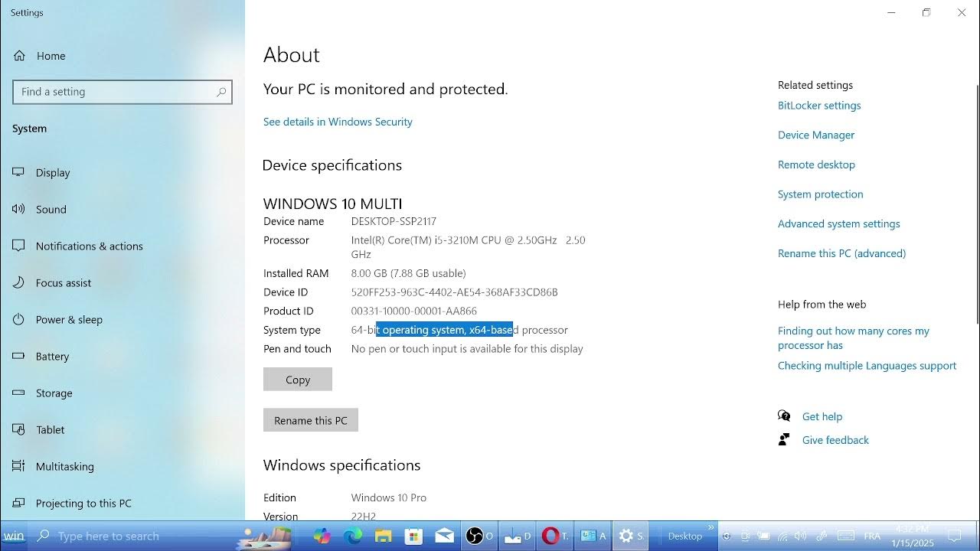Click the Settings gear taskbar button
980x551 pixels.
[x=631, y=536]
